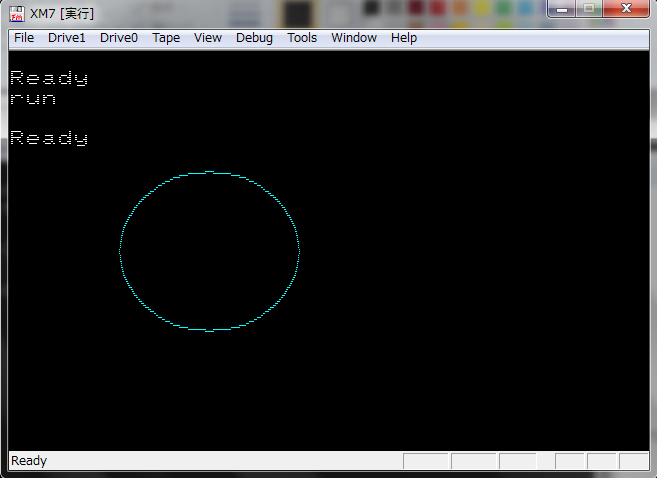Screen dimensions: 657x478
Task: Close the XM7 emulator window
Action: pyautogui.click(x=628, y=10)
